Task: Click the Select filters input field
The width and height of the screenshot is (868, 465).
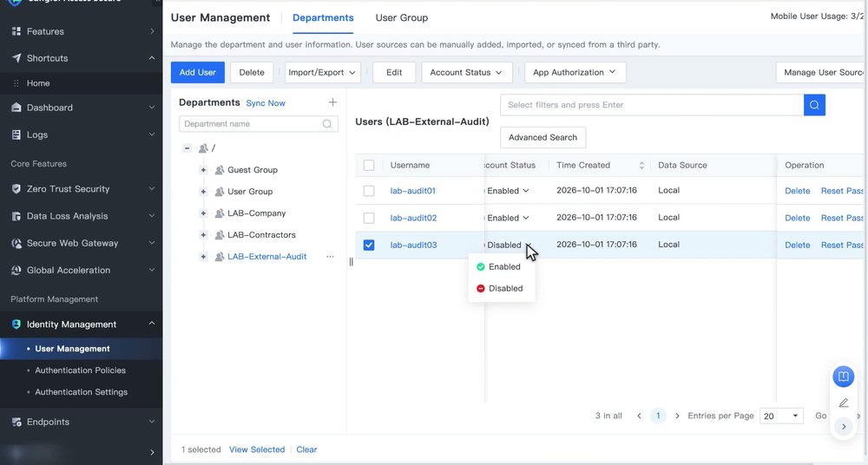Action: pos(652,105)
